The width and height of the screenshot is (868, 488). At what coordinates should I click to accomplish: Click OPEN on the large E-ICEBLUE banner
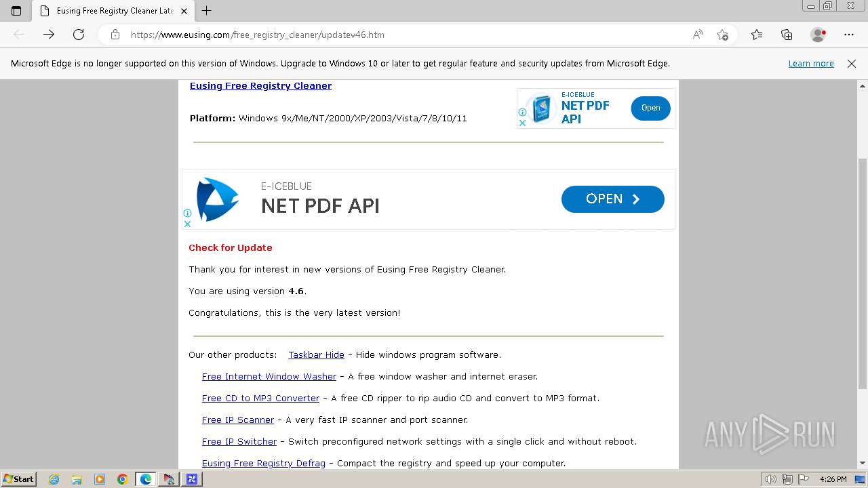pyautogui.click(x=612, y=199)
